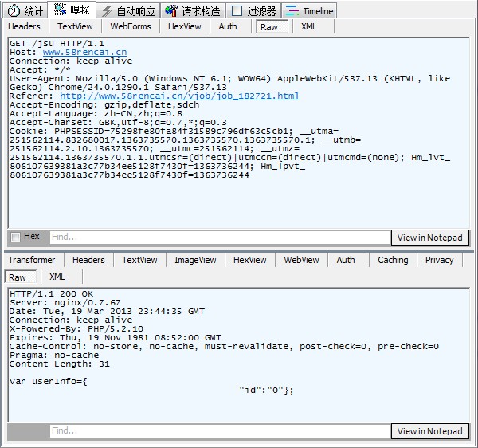Open the Referer job_182721.html link

[x=179, y=96]
